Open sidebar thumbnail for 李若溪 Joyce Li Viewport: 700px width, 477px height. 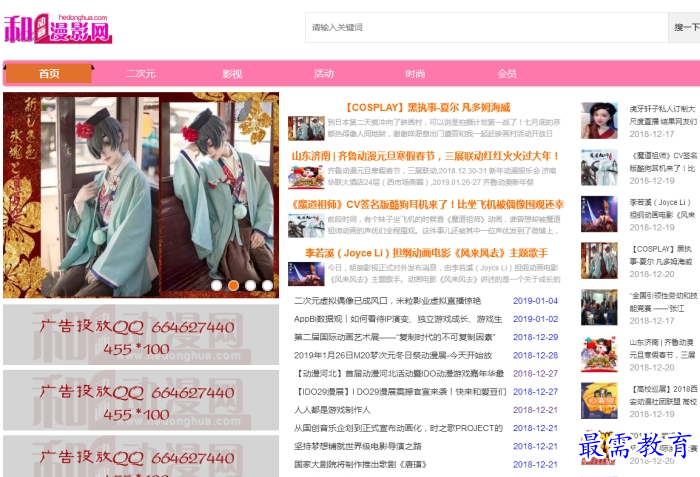pos(599,214)
